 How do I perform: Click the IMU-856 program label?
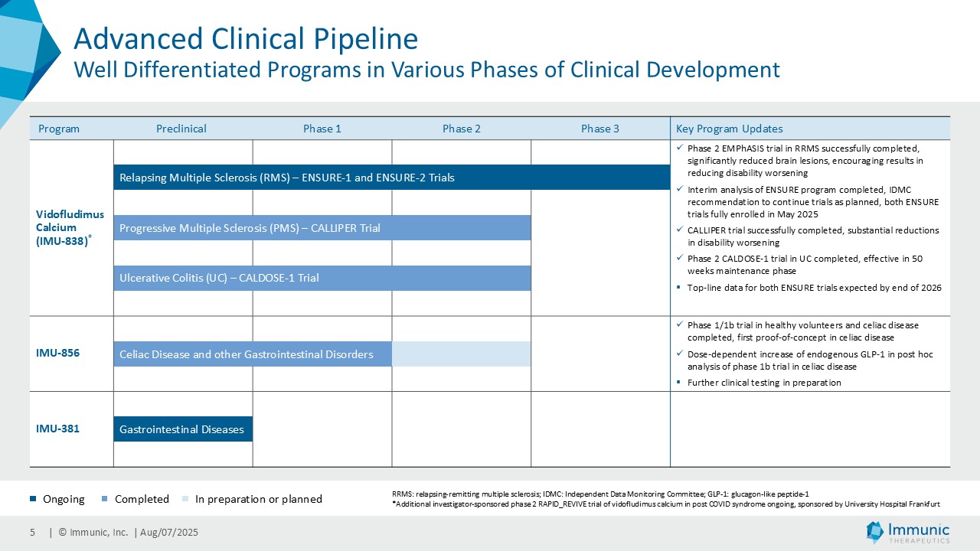[58, 354]
